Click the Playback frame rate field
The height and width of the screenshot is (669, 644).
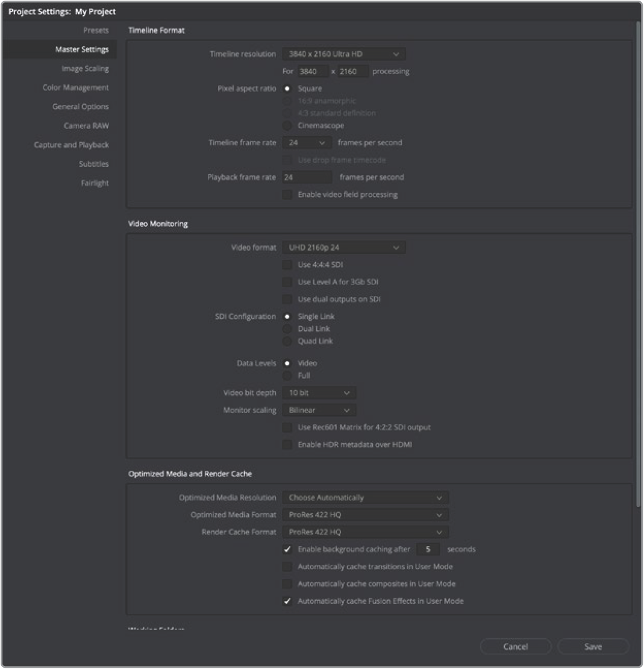[307, 178]
